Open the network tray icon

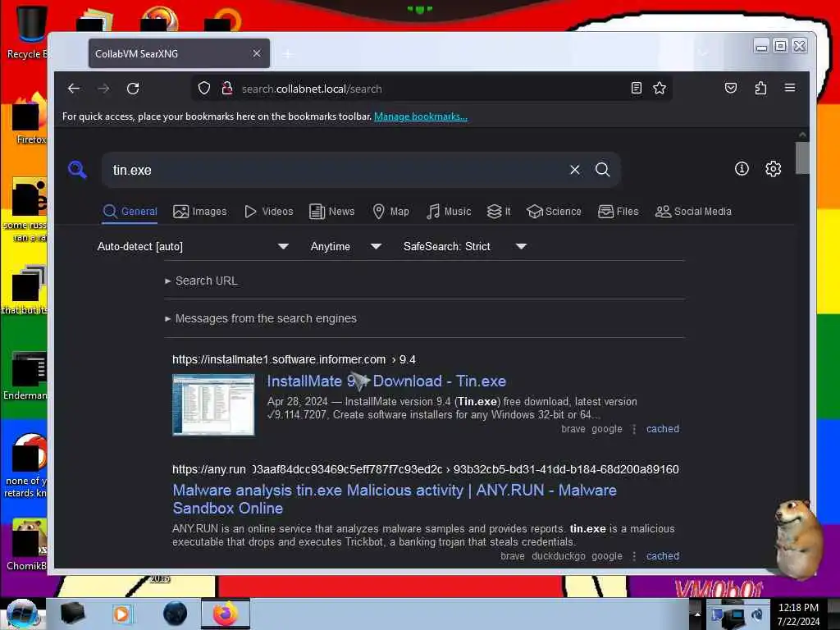click(x=733, y=617)
